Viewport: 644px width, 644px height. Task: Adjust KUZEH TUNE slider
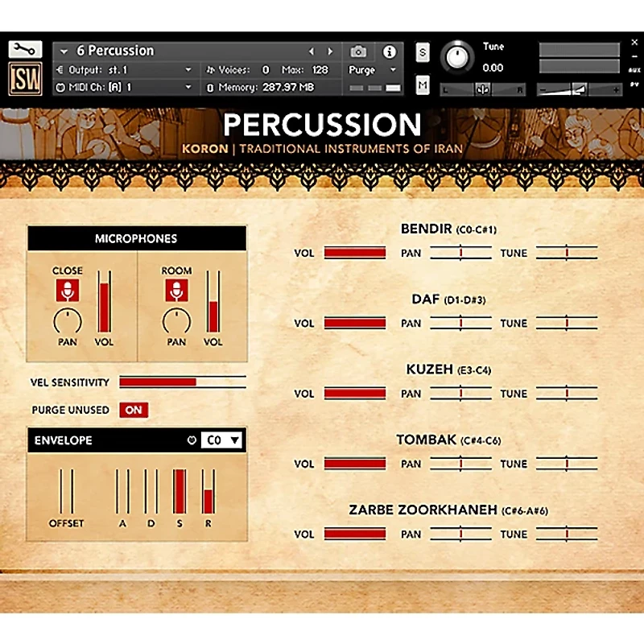[567, 394]
